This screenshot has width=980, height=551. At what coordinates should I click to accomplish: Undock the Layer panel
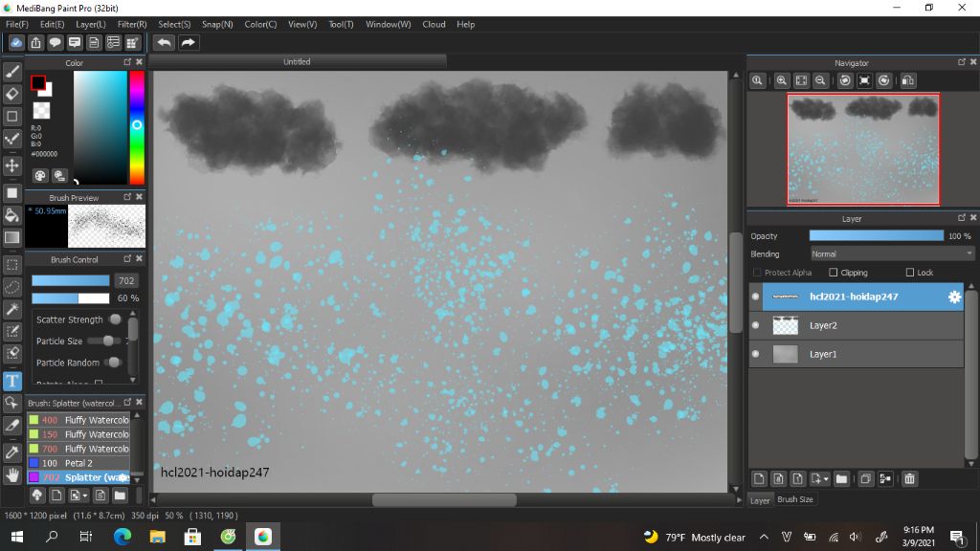coord(961,218)
